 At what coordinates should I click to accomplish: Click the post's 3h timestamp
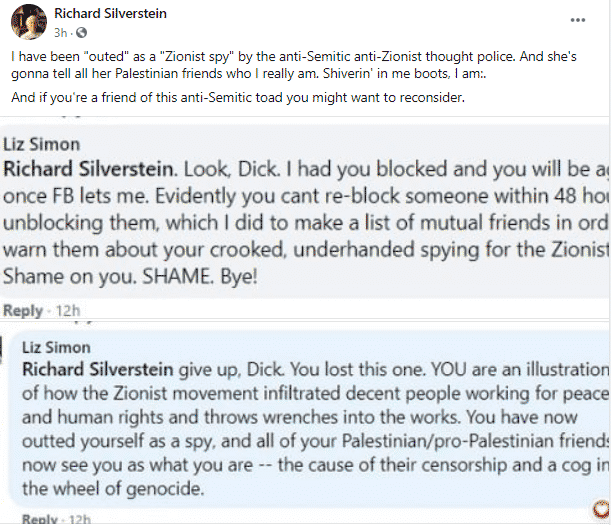coord(60,32)
